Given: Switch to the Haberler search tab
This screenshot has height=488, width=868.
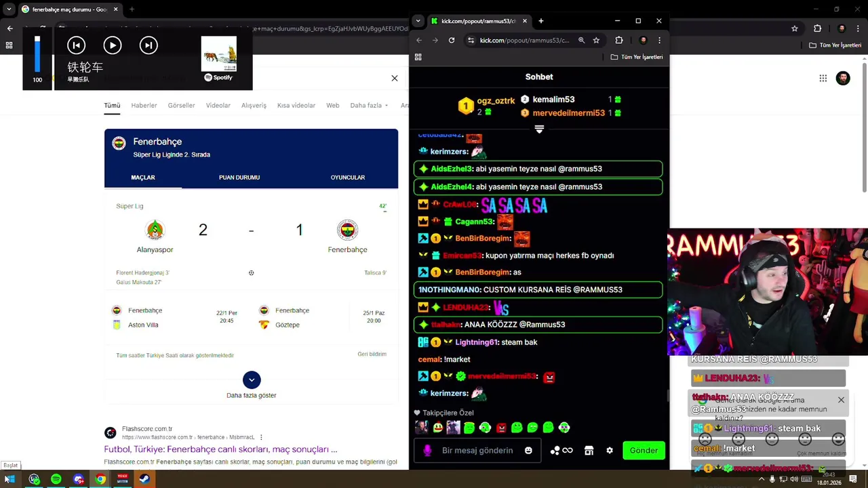Looking at the screenshot, I should (x=144, y=105).
